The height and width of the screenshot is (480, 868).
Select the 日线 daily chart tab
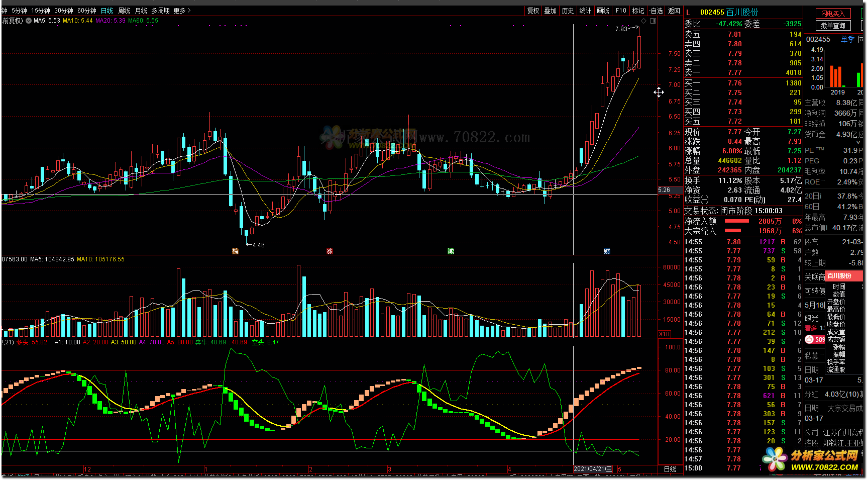point(107,11)
